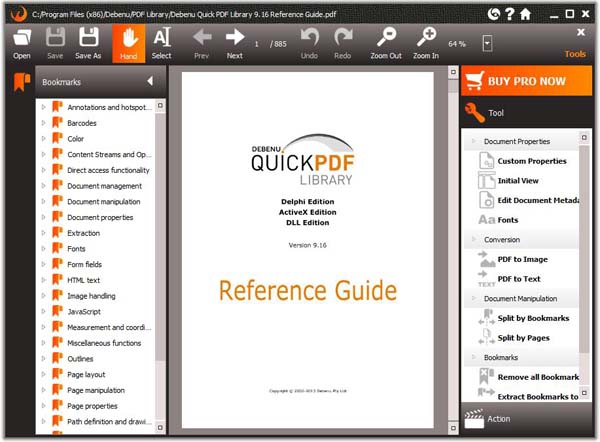Image resolution: width=600 pixels, height=442 pixels.
Task: Click the swirl logo icon near help
Action: pos(494,14)
